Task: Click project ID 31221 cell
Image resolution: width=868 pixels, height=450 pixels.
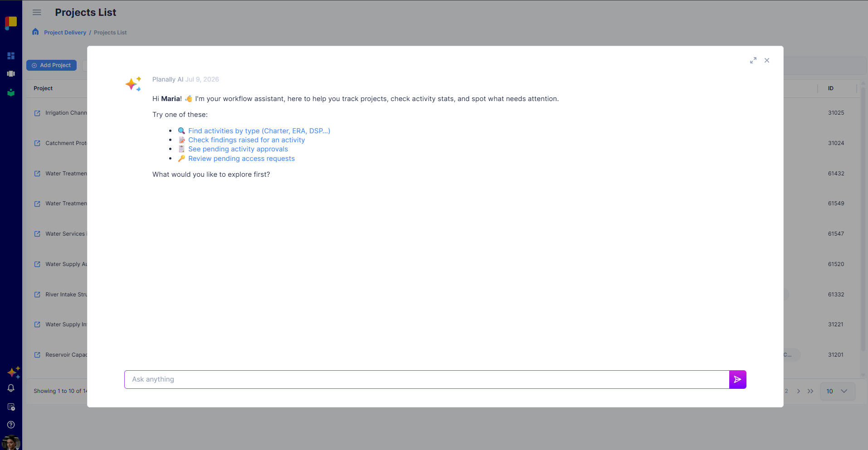Action: 835,324
